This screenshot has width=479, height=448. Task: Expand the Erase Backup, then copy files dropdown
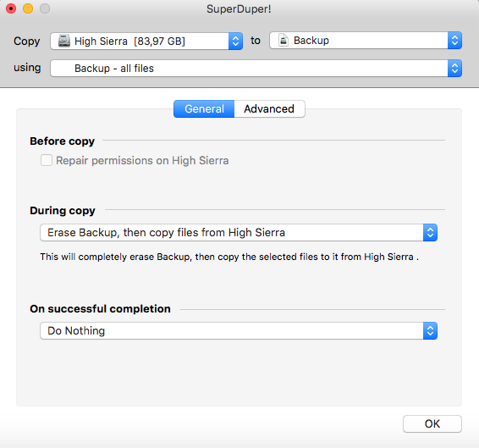click(x=239, y=232)
